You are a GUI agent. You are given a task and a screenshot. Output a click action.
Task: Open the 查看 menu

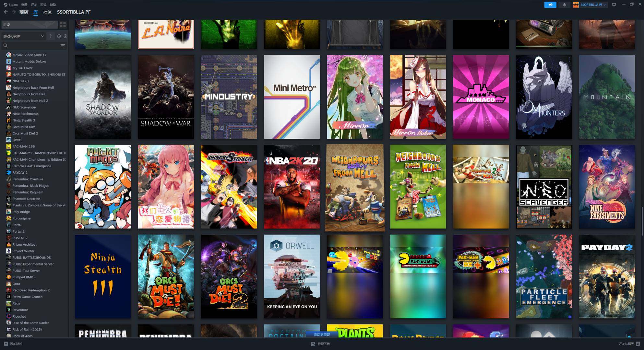tap(24, 5)
